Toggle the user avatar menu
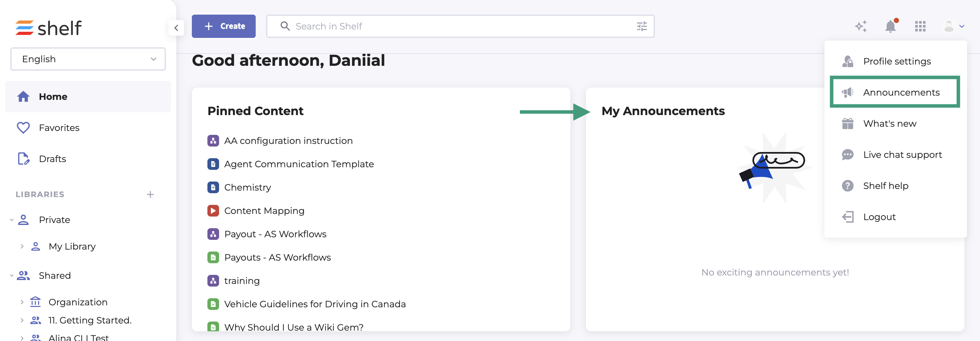 coord(953,26)
